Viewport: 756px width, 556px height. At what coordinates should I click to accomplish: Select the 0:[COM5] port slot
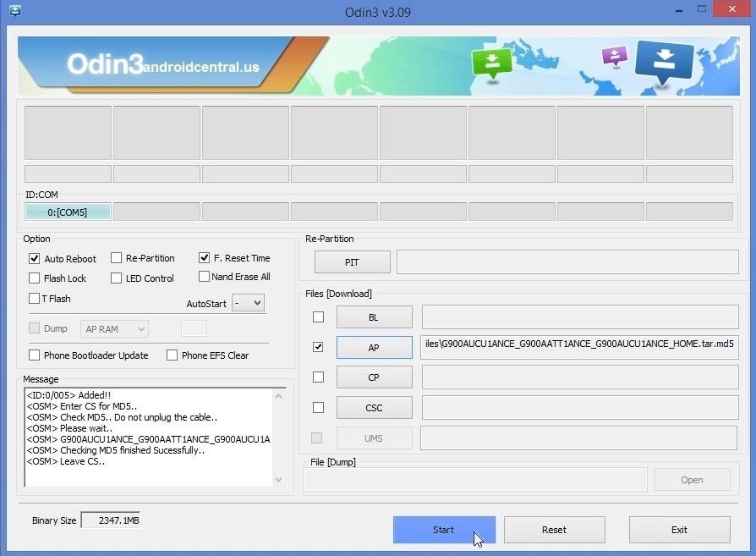pos(68,212)
